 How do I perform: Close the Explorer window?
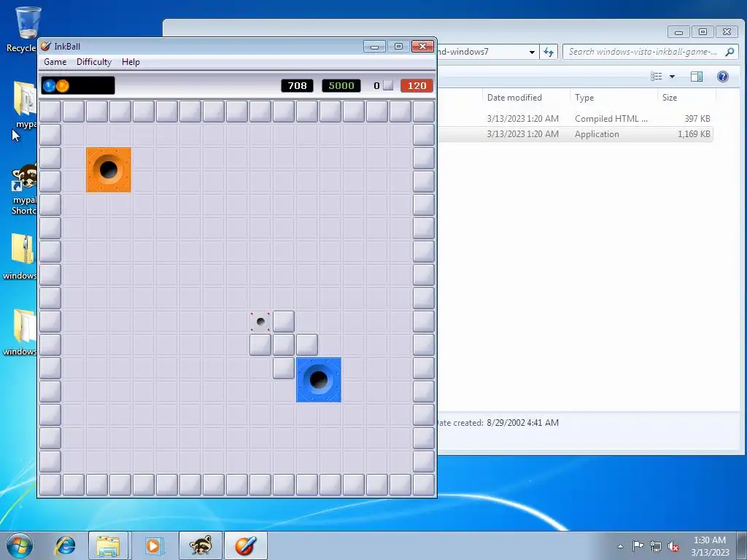(727, 32)
